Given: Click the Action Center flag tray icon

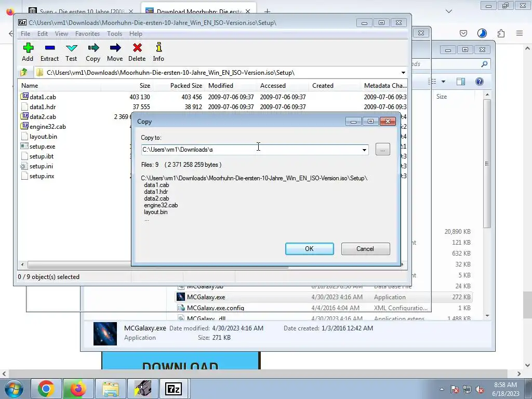Looking at the screenshot, I should point(455,390).
